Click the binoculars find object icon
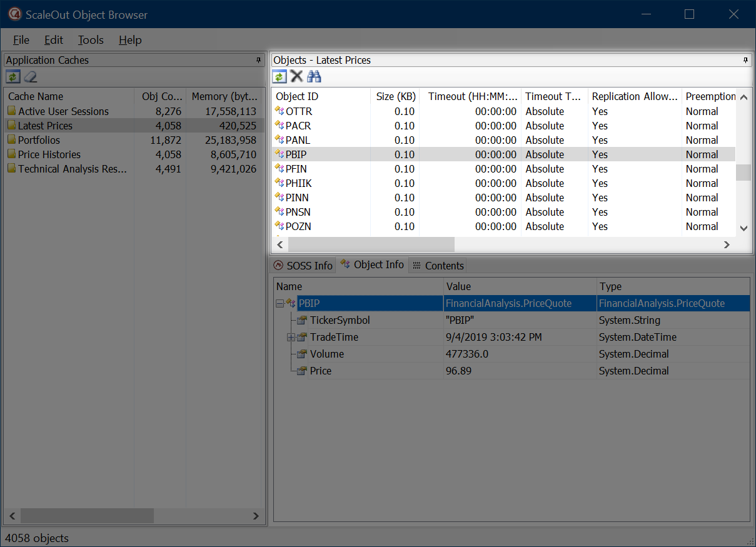This screenshot has height=547, width=756. tap(314, 76)
